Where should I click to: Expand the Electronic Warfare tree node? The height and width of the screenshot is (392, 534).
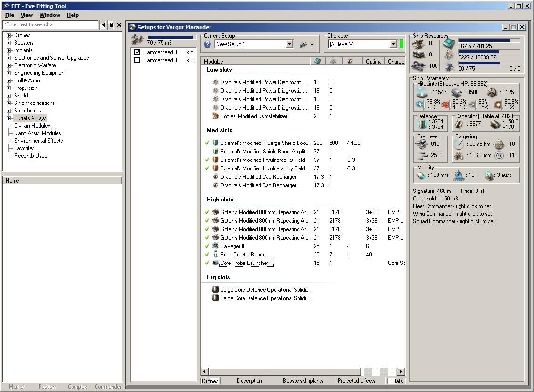(9, 65)
